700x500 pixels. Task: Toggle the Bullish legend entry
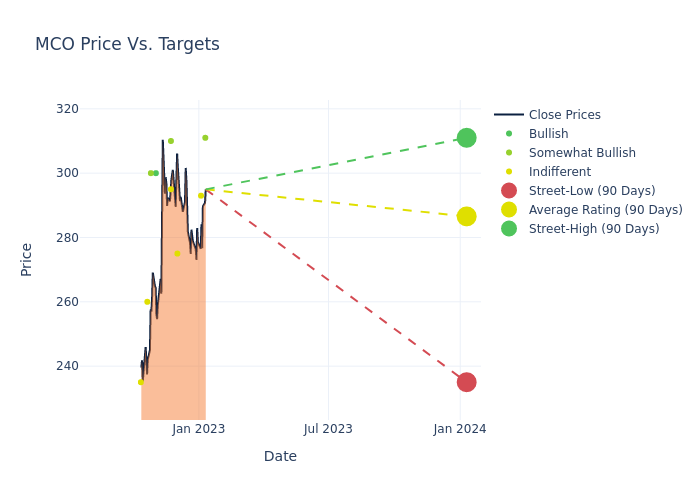(548, 134)
